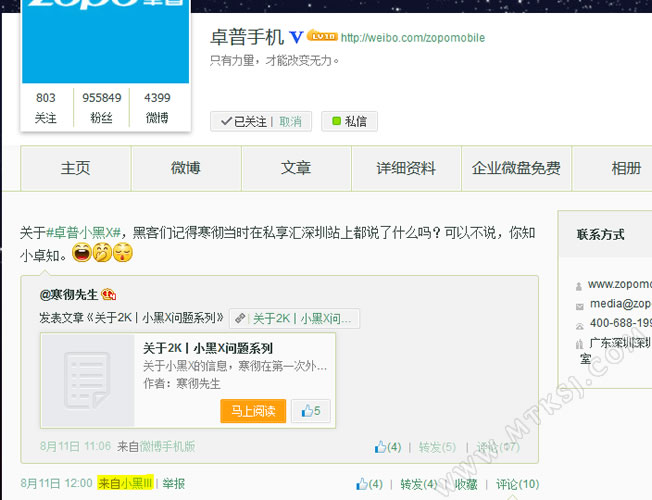Click the link icon beside the article short link
The width and height of the screenshot is (652, 500).
pos(239,319)
